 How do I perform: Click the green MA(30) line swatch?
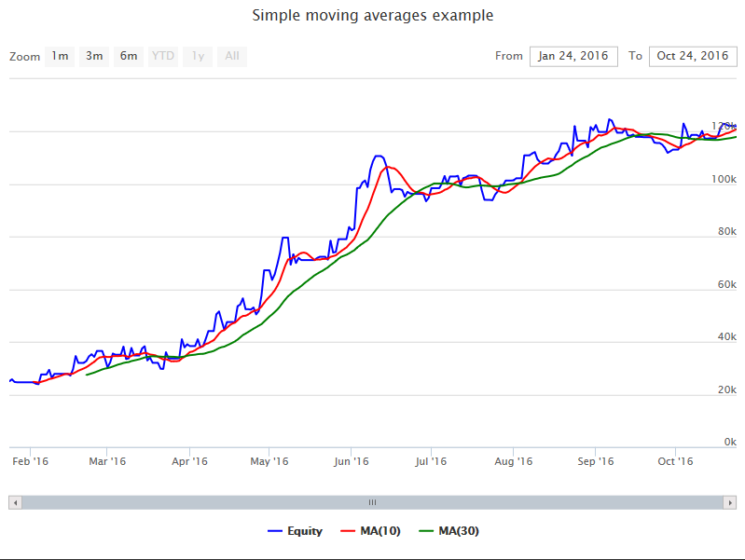(426, 531)
